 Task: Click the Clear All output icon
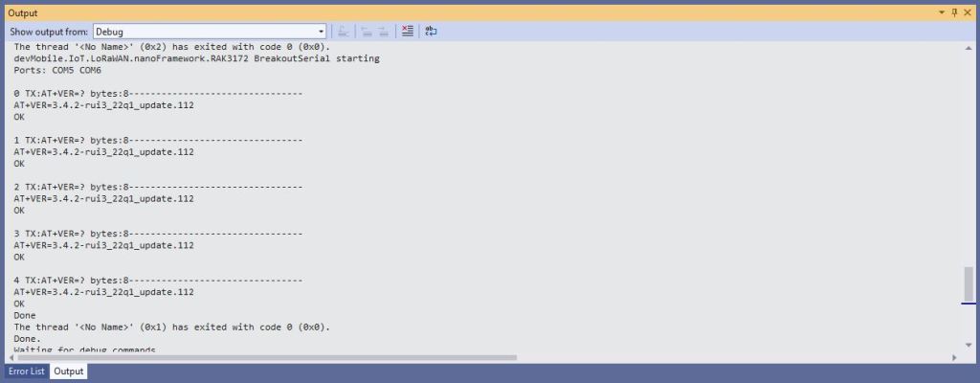pos(408,31)
